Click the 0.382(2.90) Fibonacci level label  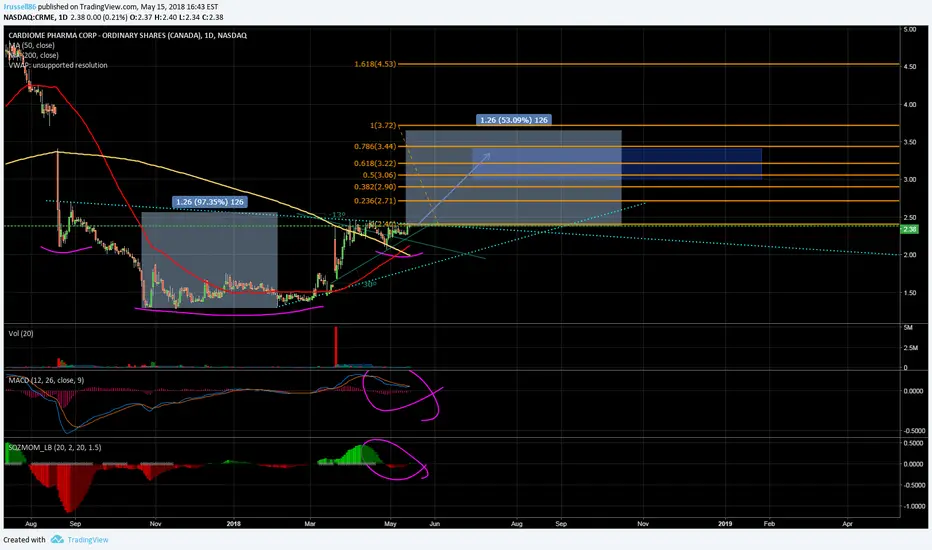coord(375,187)
